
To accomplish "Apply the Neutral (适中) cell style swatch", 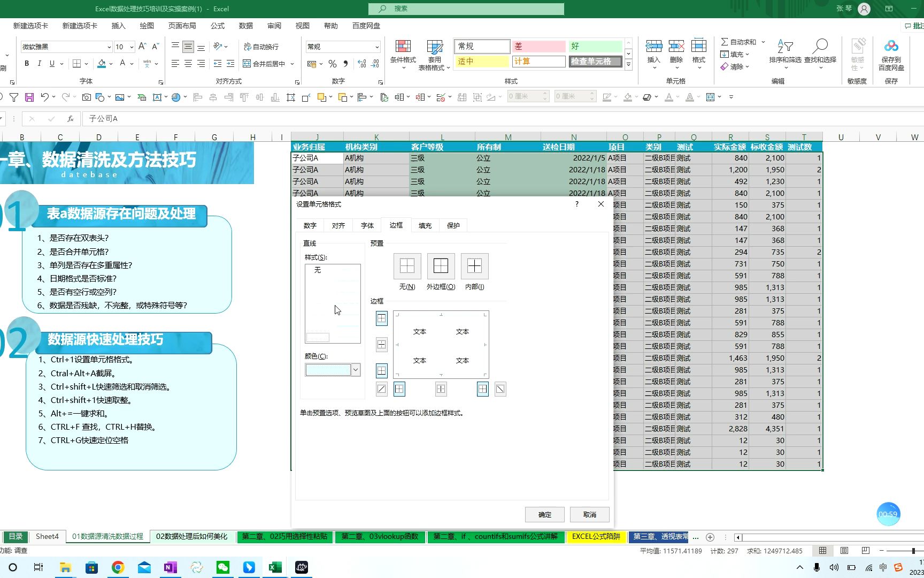I will (x=482, y=61).
